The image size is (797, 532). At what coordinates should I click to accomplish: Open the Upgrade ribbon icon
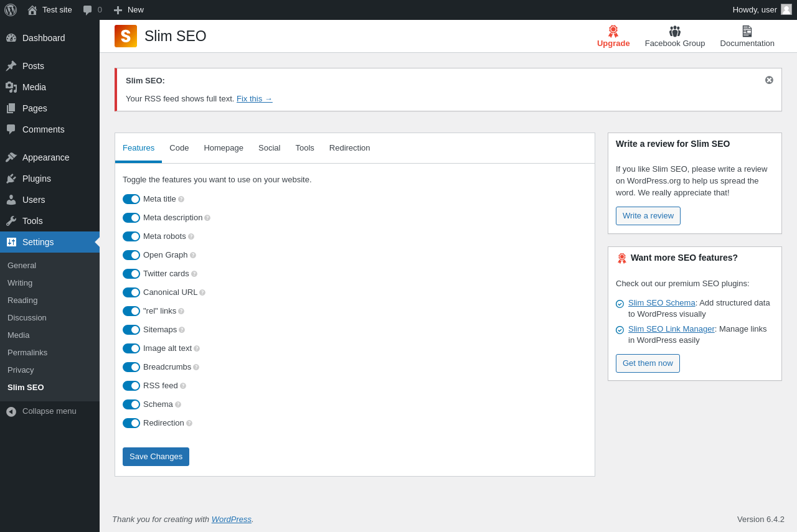click(x=613, y=31)
